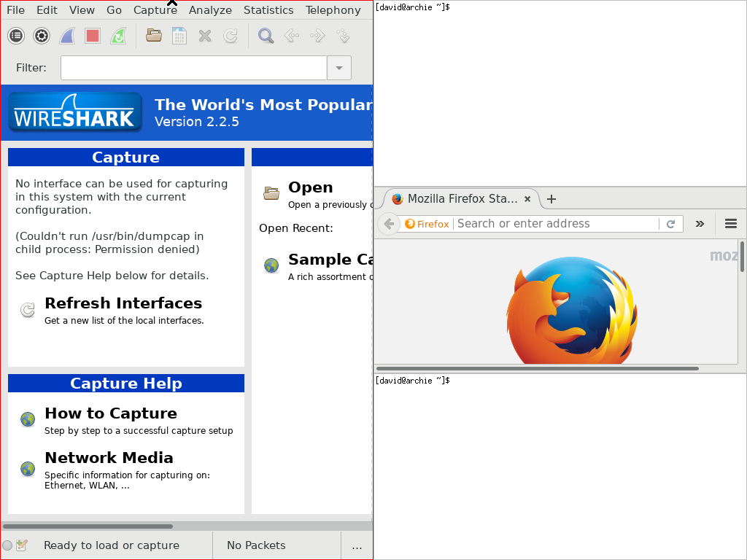Open the Capture menu
Viewport: 747px width, 560px height.
[155, 10]
